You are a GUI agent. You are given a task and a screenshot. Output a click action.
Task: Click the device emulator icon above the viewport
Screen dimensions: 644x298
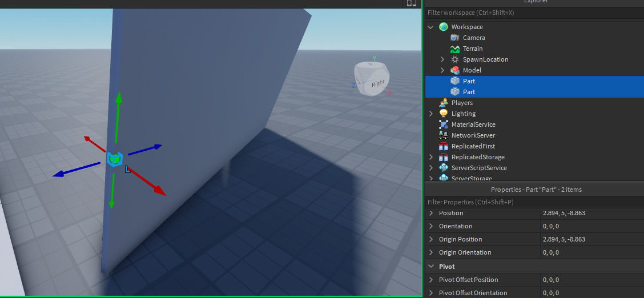[411, 3]
